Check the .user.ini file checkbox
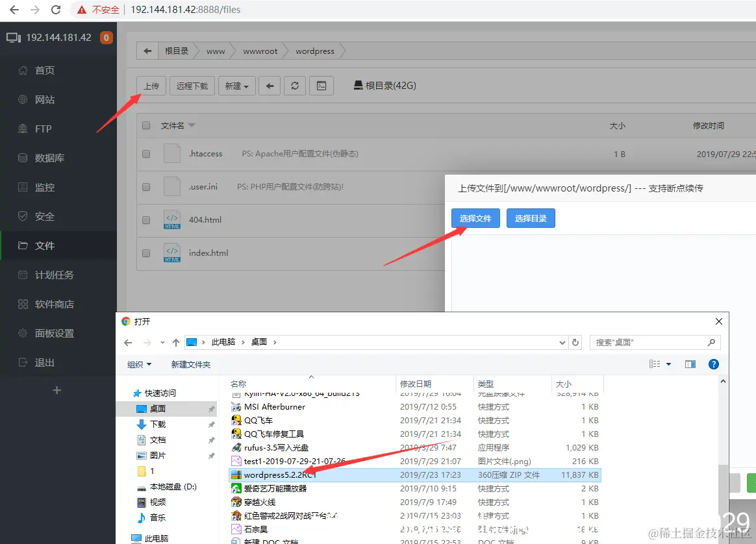This screenshot has width=756, height=544. [146, 187]
